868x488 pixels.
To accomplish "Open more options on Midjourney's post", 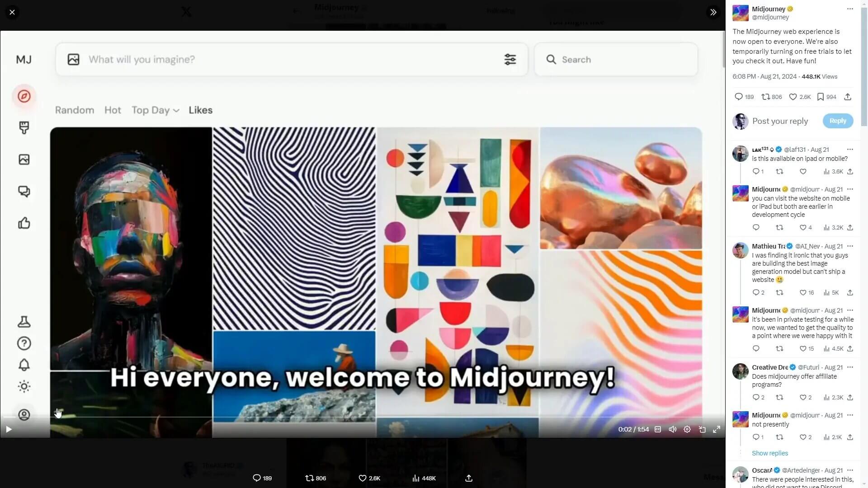I will pos(850,9).
